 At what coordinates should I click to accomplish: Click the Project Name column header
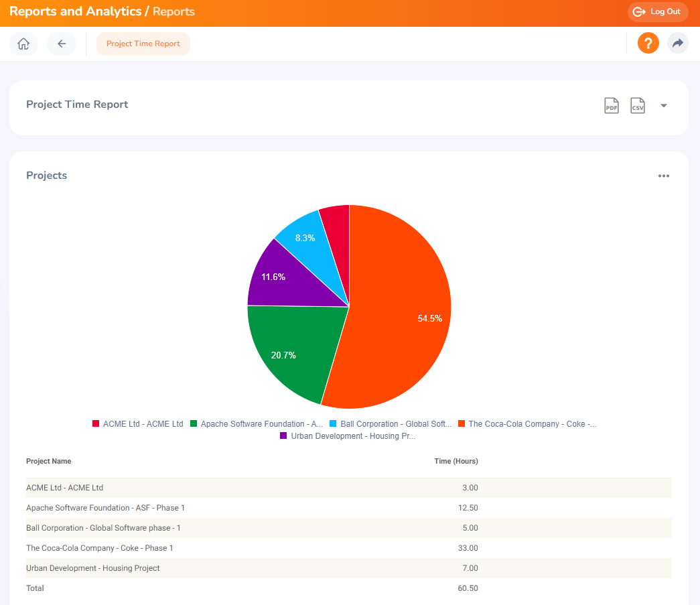[49, 461]
